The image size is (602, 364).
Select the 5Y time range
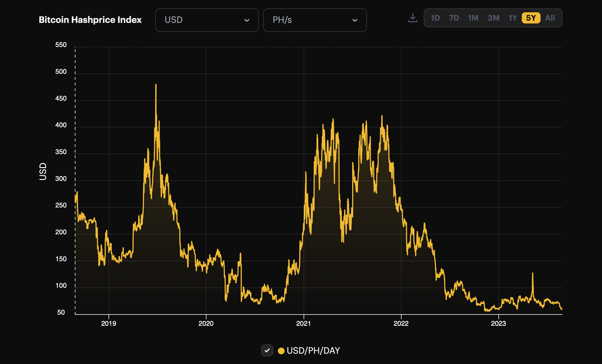(x=531, y=18)
